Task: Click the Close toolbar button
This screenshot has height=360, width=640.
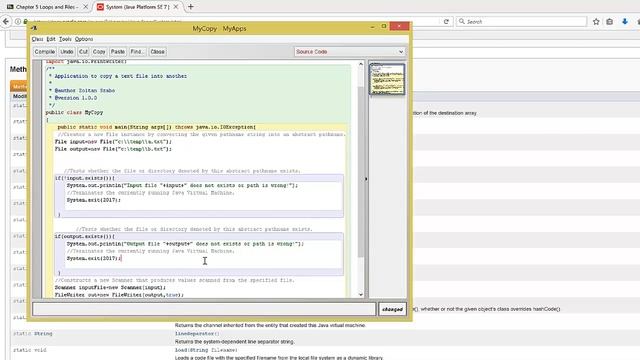Action: click(157, 52)
